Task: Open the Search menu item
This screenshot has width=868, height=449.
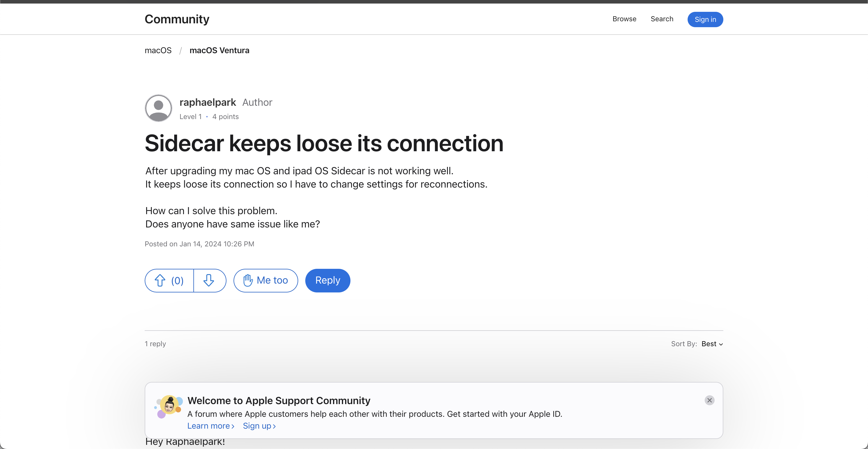Action: [662, 19]
